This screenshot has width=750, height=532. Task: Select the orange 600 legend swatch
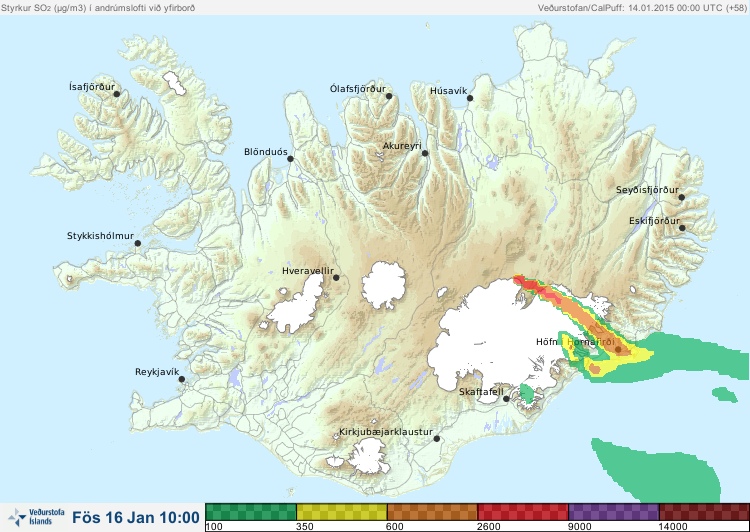[432, 512]
